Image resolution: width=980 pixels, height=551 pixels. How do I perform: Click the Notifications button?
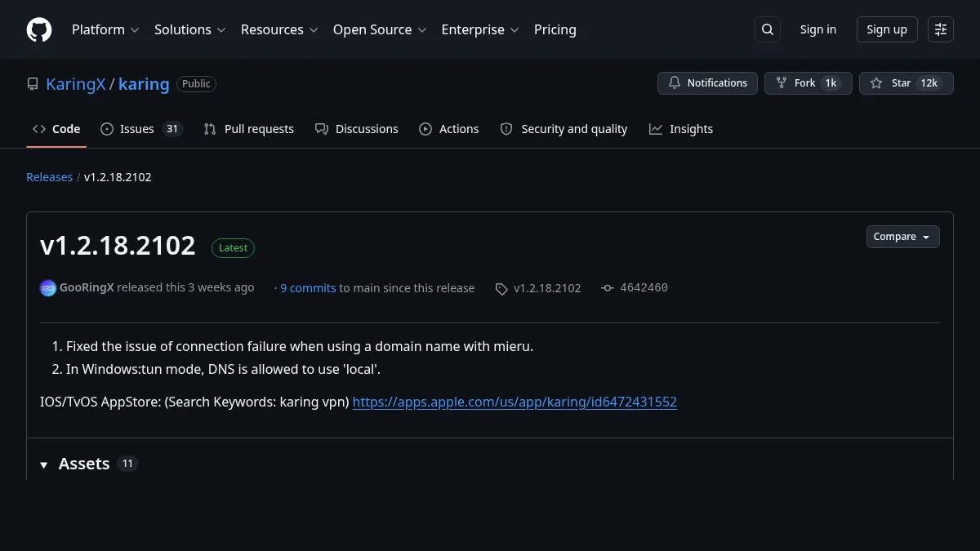707,83
